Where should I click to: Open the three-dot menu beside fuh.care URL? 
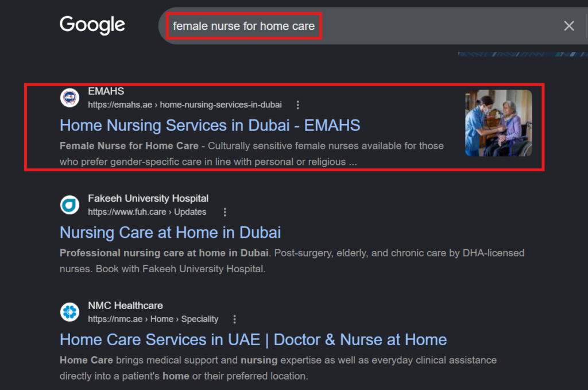click(225, 213)
